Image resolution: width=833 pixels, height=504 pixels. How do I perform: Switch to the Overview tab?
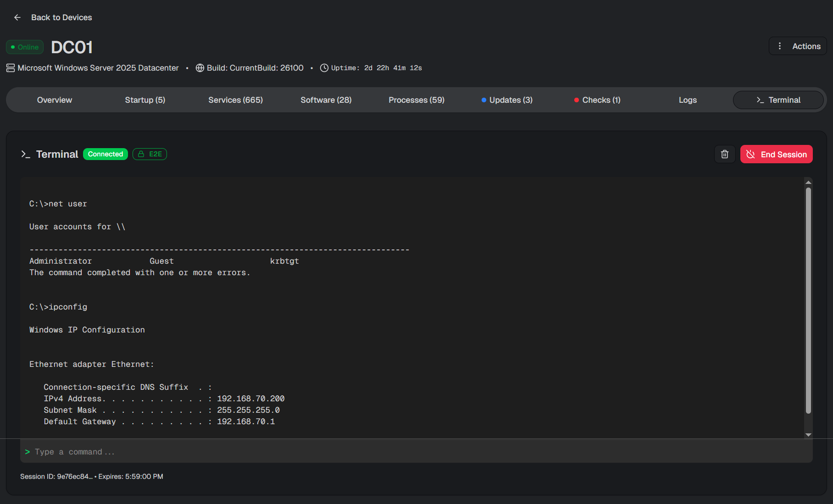point(55,100)
